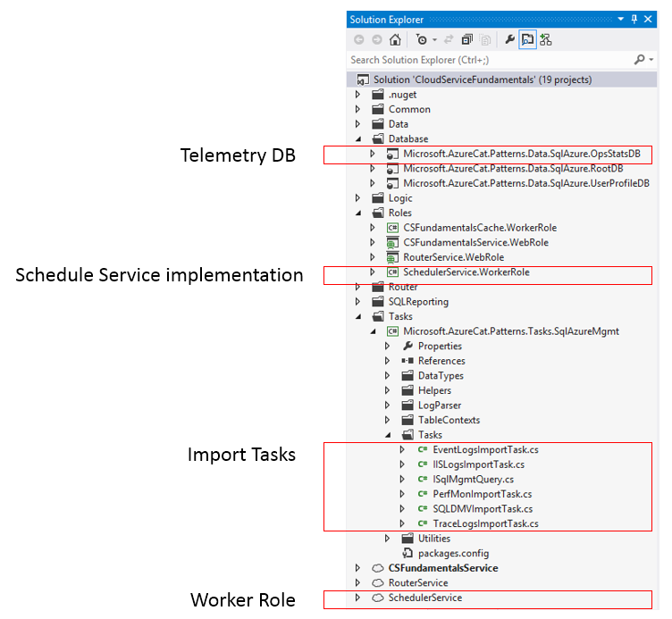Click the View Class Diagram toolbar icon

pyautogui.click(x=546, y=40)
